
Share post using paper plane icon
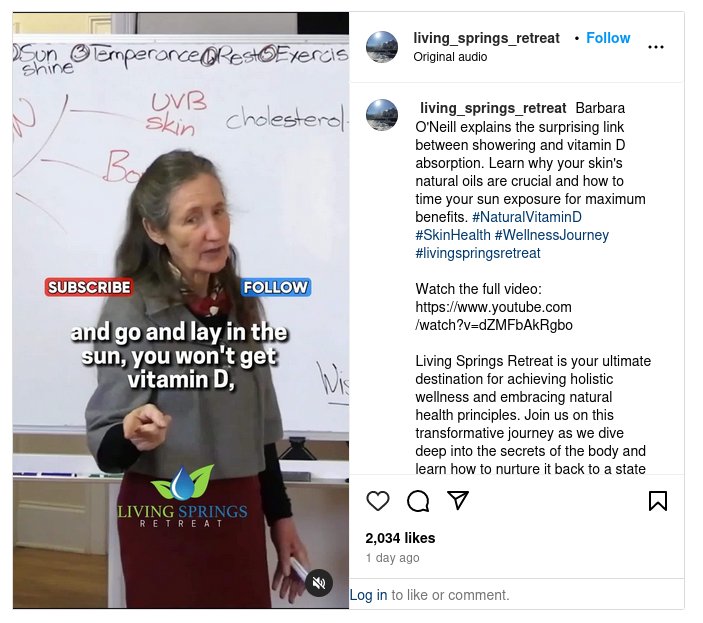pos(458,500)
